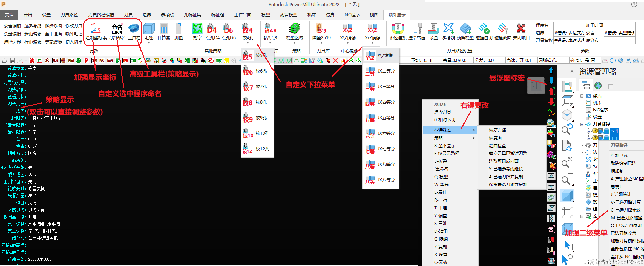Click 恢复刀路 in the submenu
Screen dimensions: 644x266
[498, 130]
